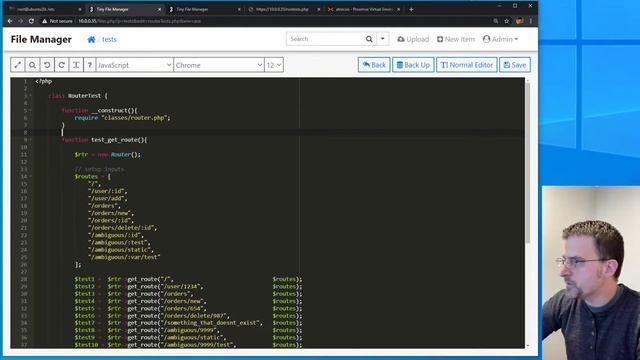Open the Upload link

tap(413, 39)
